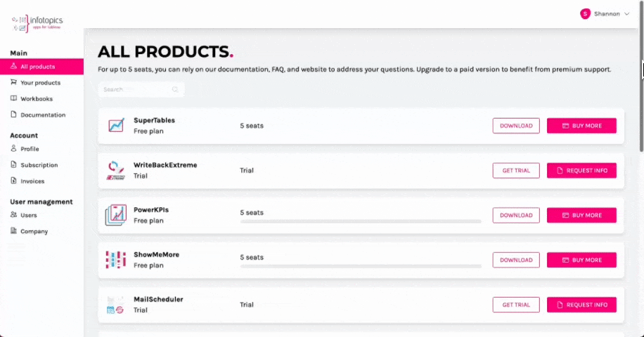The height and width of the screenshot is (337, 644).
Task: Click the Users group icon
Action: tap(13, 214)
